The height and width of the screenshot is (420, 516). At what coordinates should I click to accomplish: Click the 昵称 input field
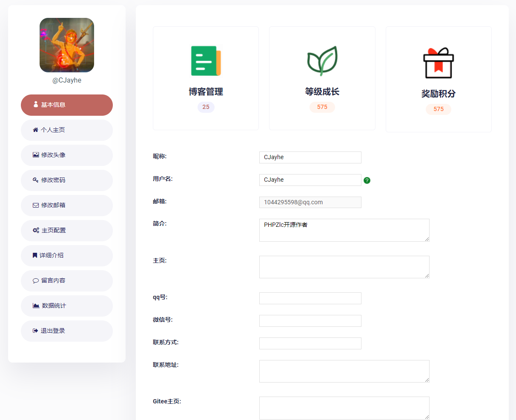[310, 157]
